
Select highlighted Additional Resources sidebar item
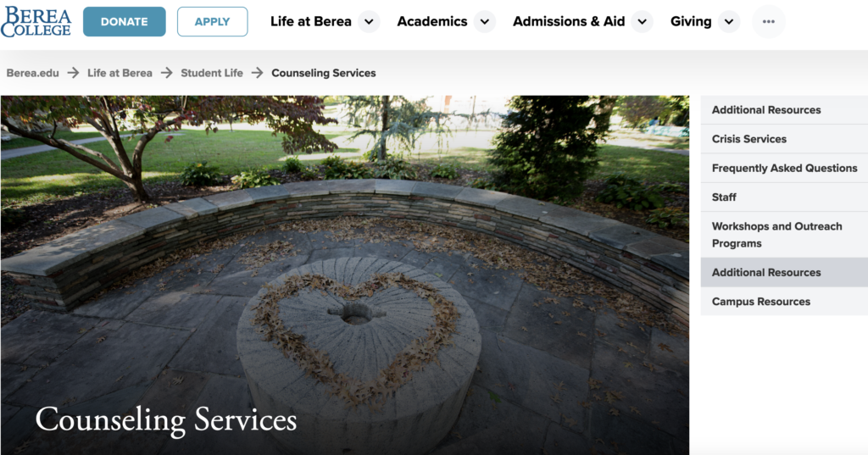pos(784,272)
